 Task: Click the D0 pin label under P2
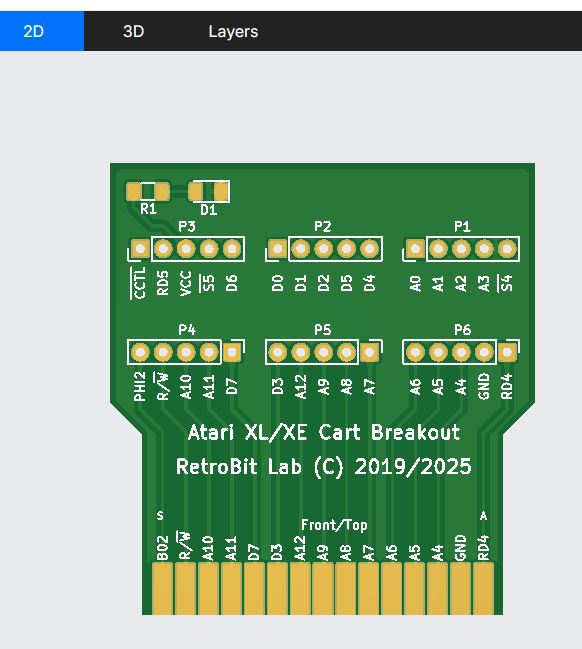277,284
